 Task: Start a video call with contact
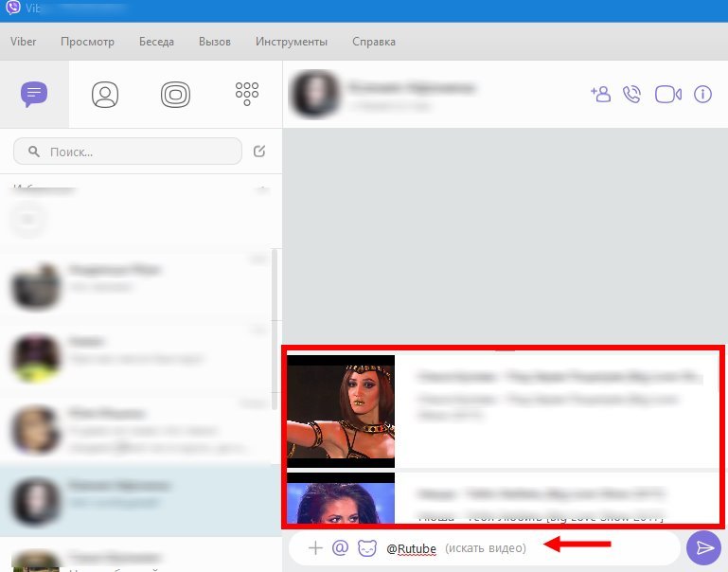(x=668, y=94)
